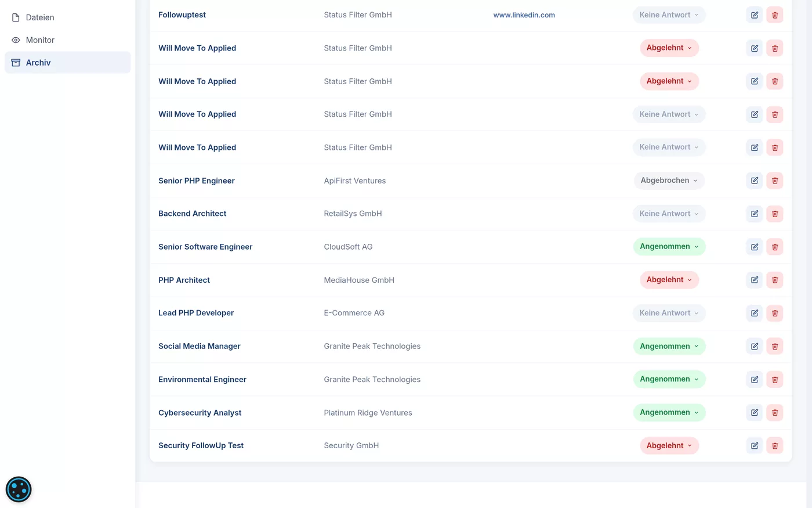This screenshot has width=812, height=508.
Task: Delete the Senior PHP Engineer entry
Action: (x=775, y=181)
